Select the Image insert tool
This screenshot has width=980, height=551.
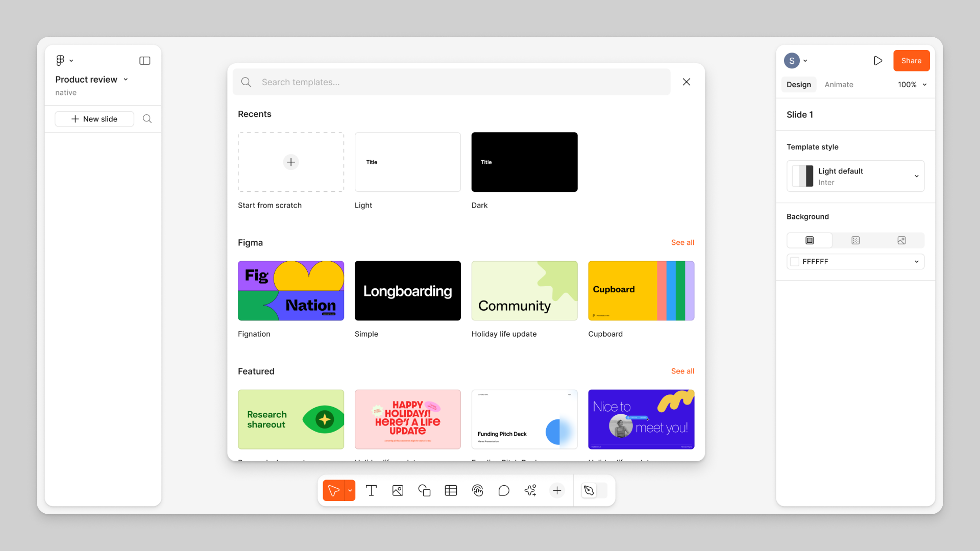tap(397, 490)
